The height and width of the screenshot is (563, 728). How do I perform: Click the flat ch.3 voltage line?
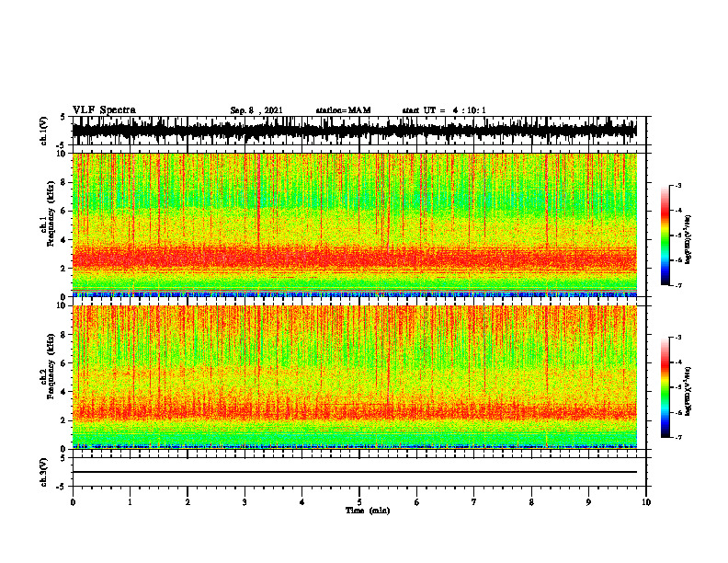pos(354,472)
